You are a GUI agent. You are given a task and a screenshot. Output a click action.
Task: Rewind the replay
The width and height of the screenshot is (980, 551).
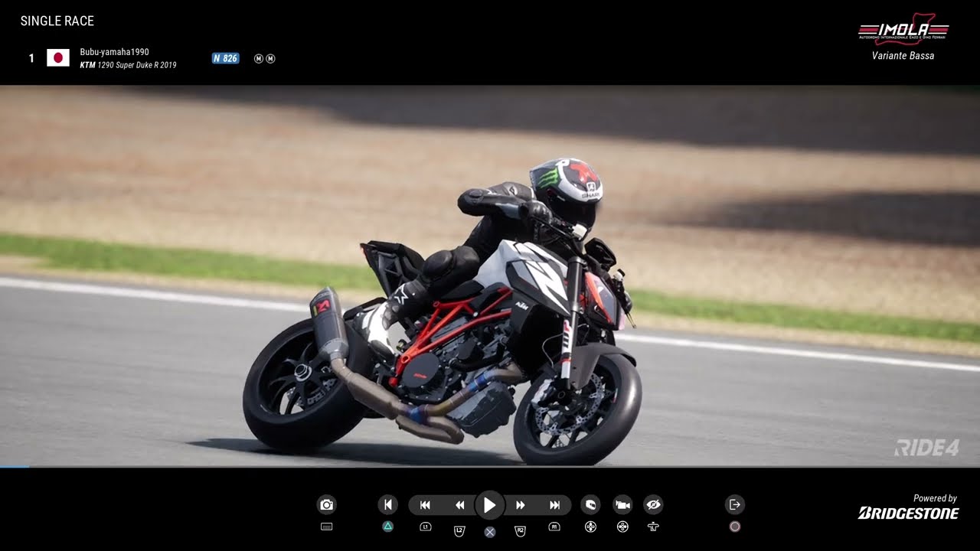[x=459, y=505]
